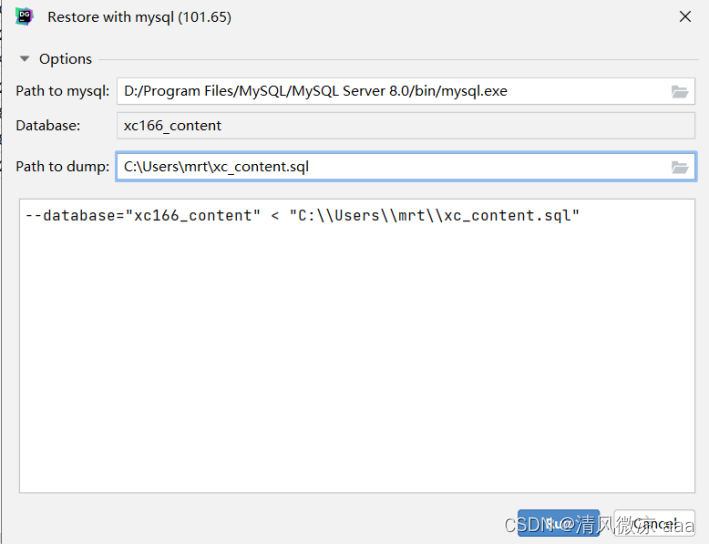709x544 pixels.
Task: Click into the command arguments text area
Action: (x=357, y=346)
